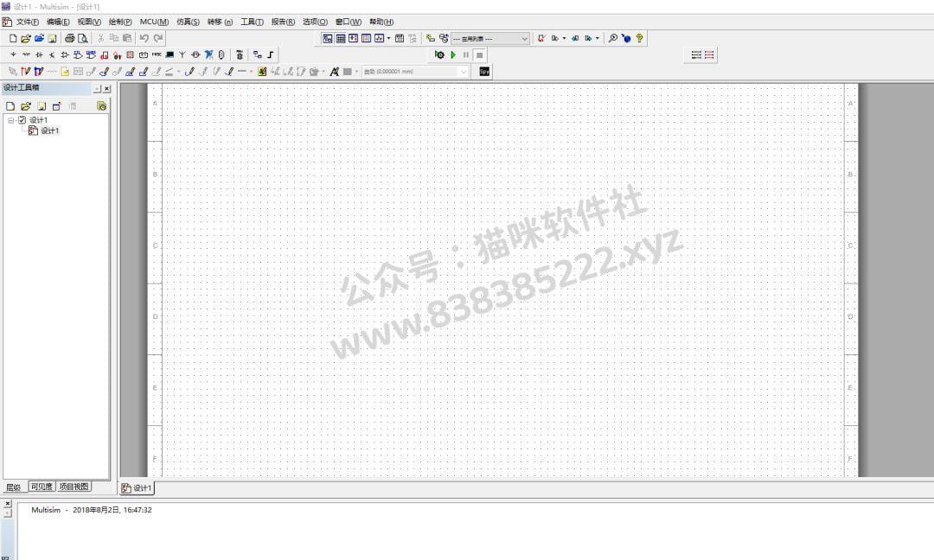Place a hierarchical block icon
Viewport: 934px width, 560px height.
tap(258, 54)
